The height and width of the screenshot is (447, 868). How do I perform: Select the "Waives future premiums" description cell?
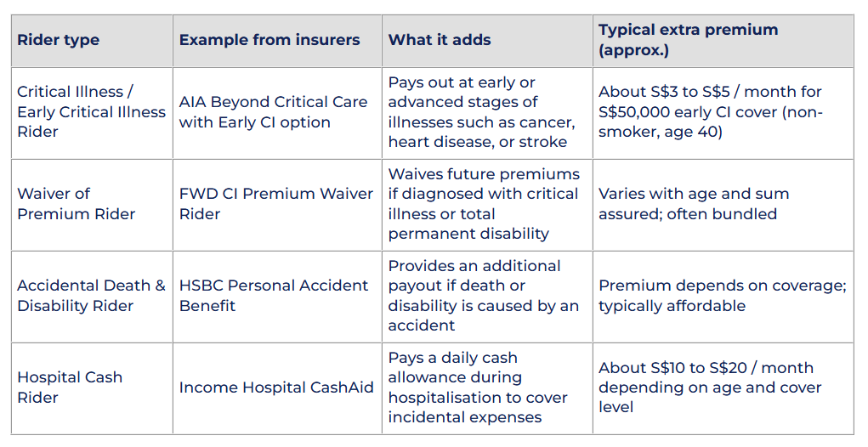483,204
